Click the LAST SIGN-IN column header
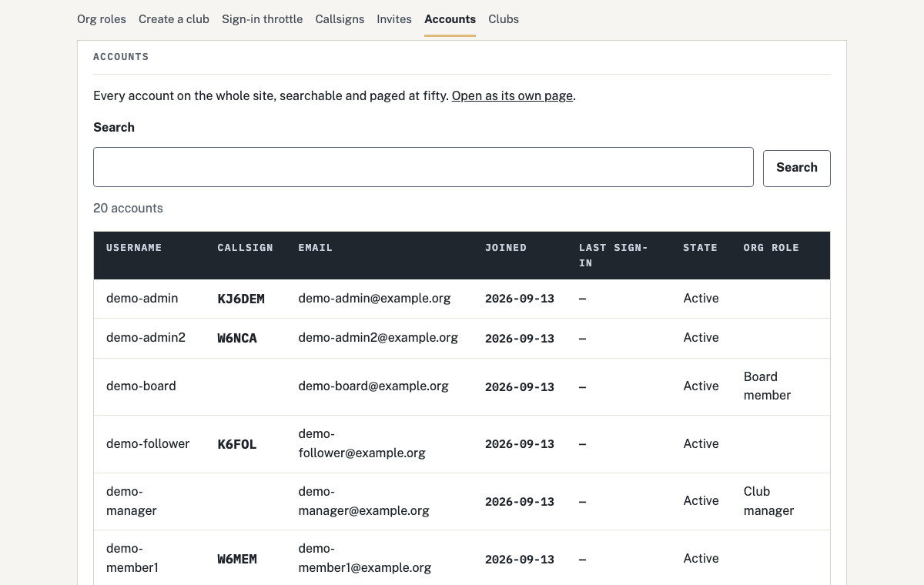The width and height of the screenshot is (924, 585). [614, 256]
